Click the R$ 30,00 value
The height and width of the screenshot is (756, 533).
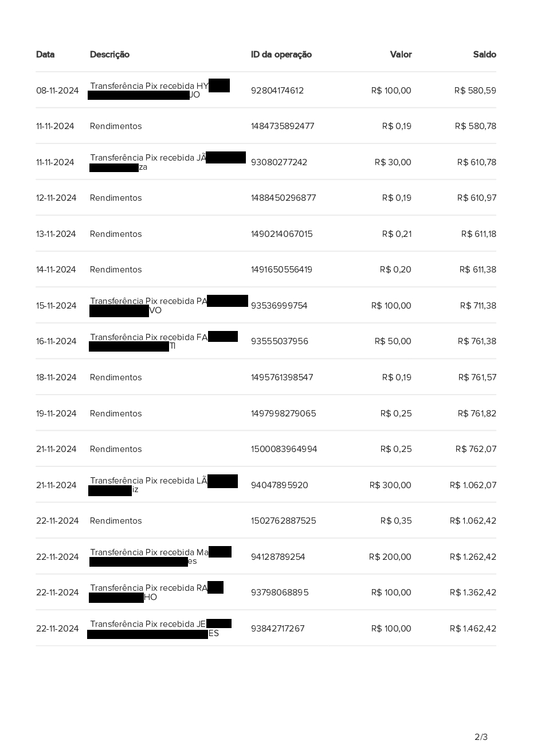point(393,162)
